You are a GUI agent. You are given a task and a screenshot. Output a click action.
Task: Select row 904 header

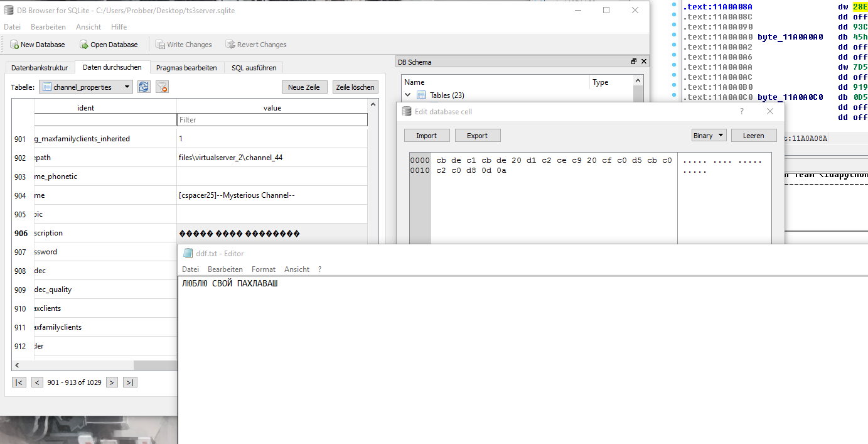21,195
